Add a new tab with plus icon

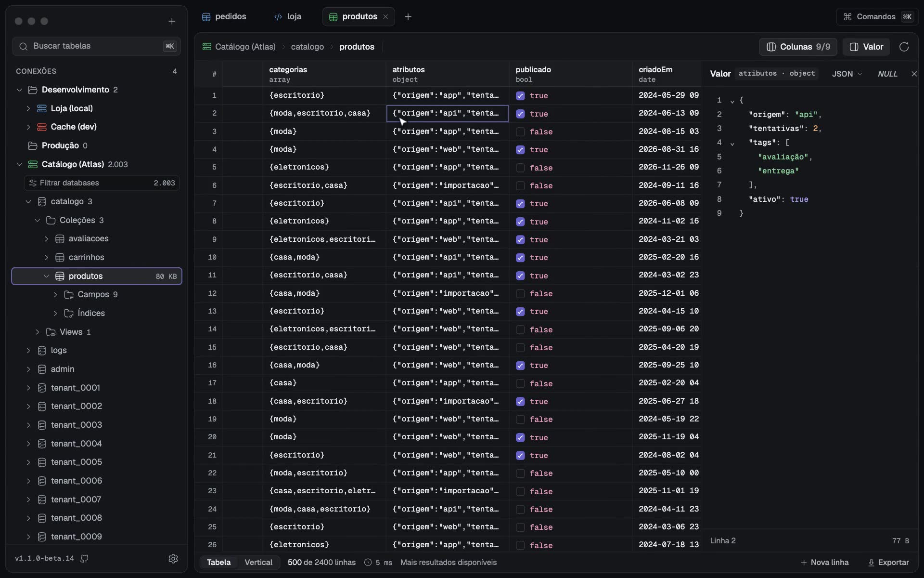coord(408,17)
